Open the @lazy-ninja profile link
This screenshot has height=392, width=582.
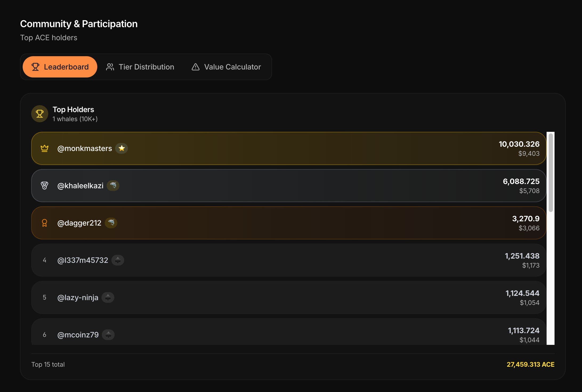[78, 297]
